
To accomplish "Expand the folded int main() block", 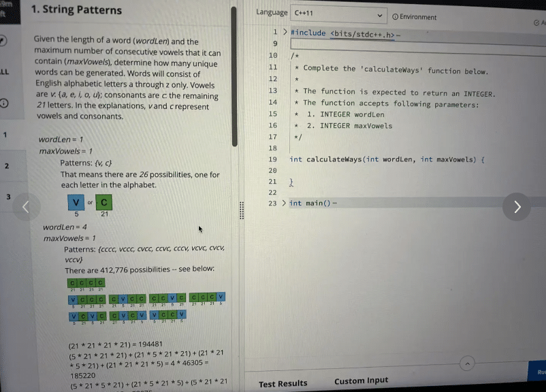I will click(285, 203).
